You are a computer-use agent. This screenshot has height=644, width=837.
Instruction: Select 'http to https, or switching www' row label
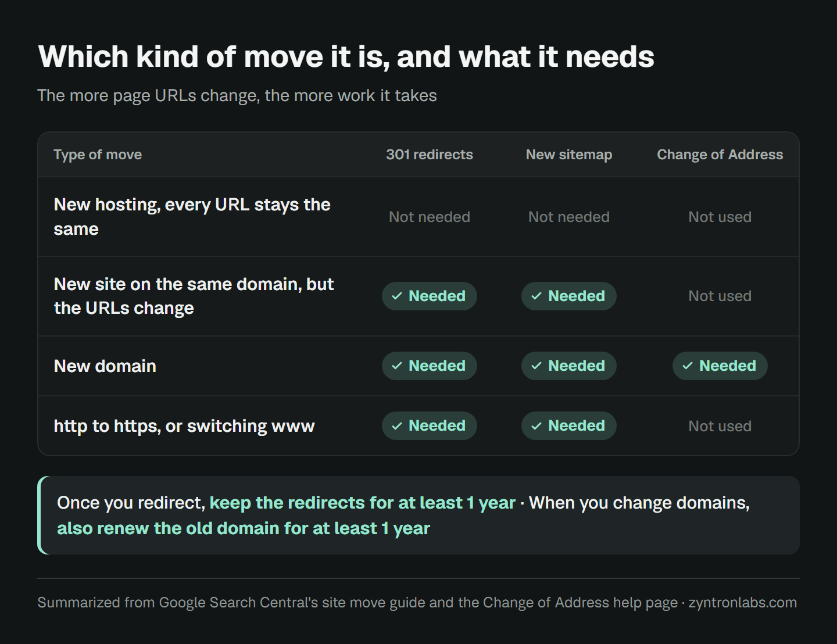(x=184, y=426)
